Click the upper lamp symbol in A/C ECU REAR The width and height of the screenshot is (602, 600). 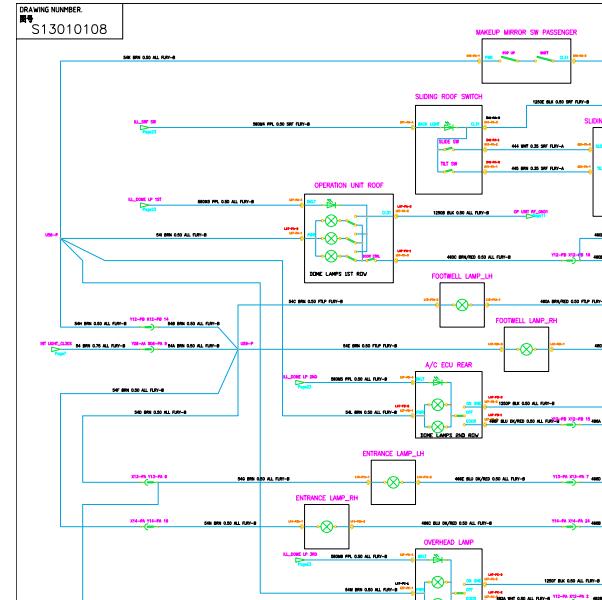438,405
